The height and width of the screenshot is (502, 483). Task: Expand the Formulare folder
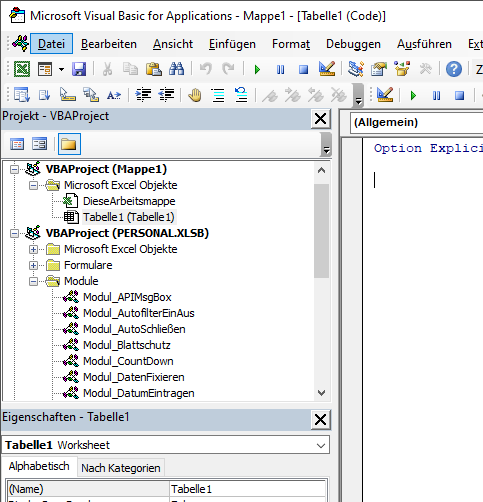(33, 265)
